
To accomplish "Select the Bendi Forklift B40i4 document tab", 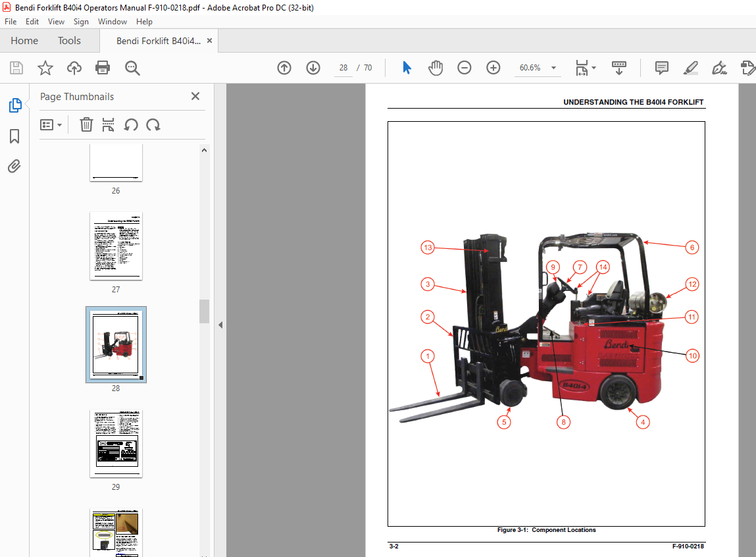I will click(x=159, y=41).
